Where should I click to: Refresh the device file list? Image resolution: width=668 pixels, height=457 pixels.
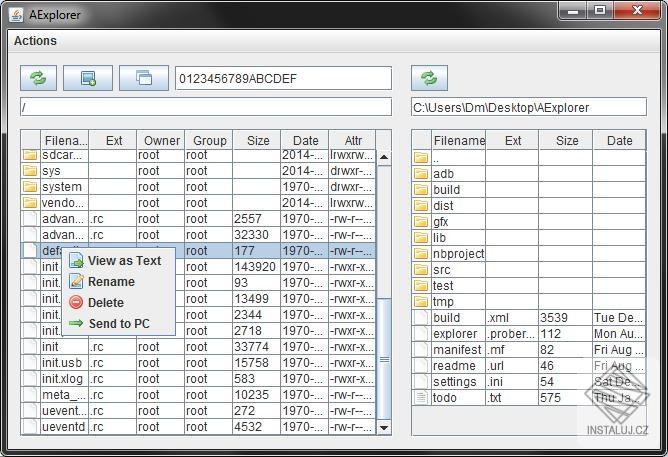[x=38, y=78]
